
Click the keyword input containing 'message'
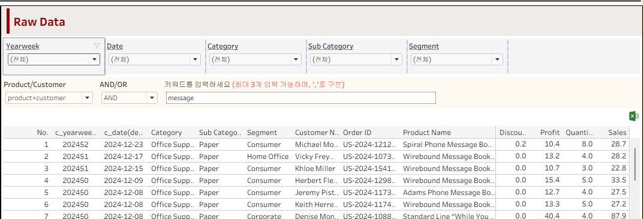300,98
